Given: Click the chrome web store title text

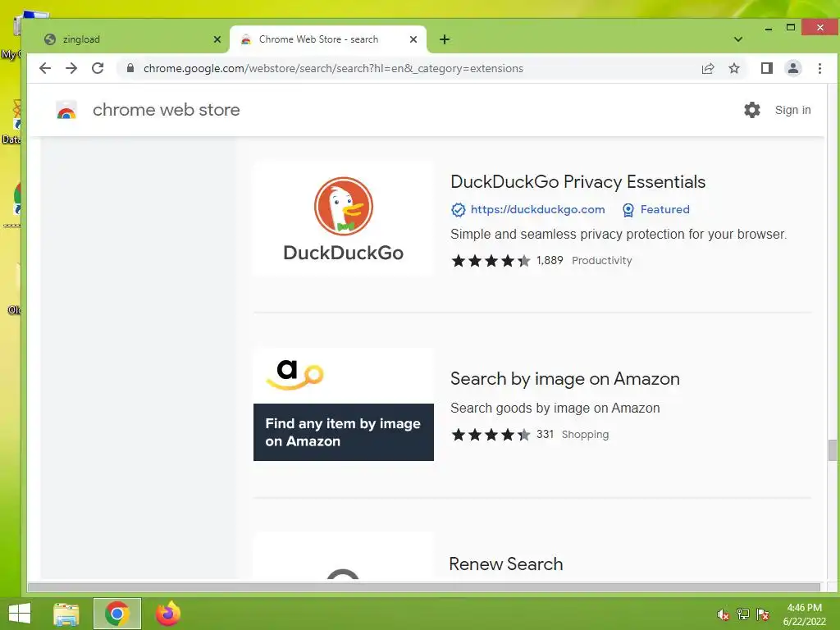Looking at the screenshot, I should (166, 110).
